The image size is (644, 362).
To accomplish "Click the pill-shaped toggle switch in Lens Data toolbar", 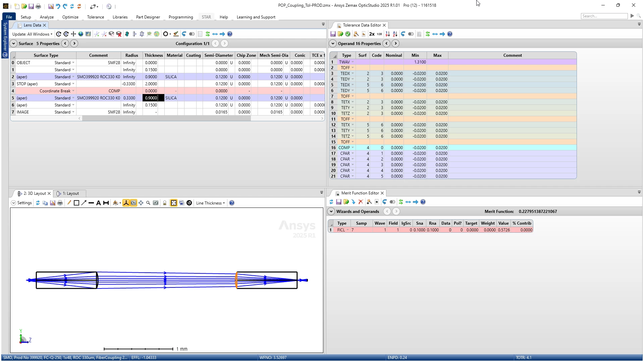I will pyautogui.click(x=192, y=34).
